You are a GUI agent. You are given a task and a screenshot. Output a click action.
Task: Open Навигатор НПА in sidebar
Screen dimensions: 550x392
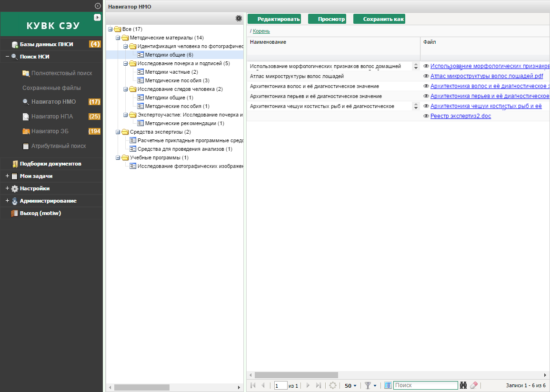click(x=53, y=117)
